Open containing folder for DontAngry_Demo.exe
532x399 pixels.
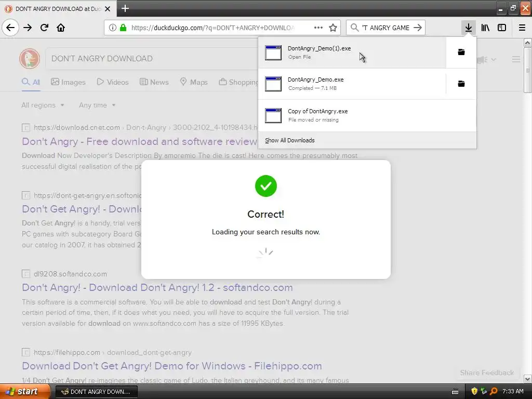[x=461, y=84]
